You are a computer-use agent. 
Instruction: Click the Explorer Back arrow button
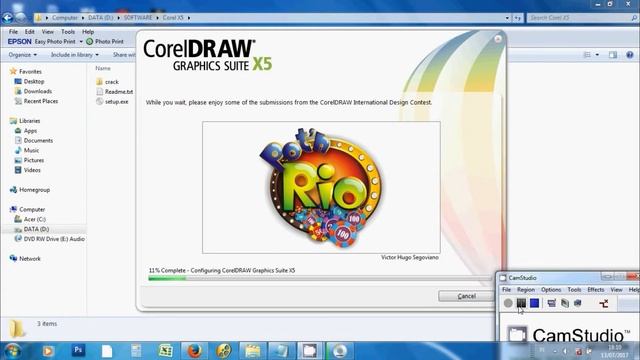pyautogui.click(x=7, y=18)
